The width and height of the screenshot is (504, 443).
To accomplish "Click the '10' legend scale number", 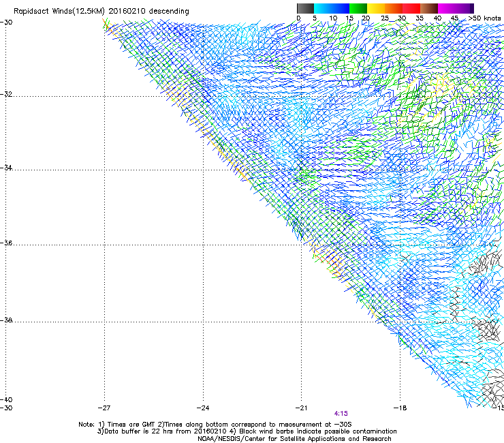I will [333, 18].
